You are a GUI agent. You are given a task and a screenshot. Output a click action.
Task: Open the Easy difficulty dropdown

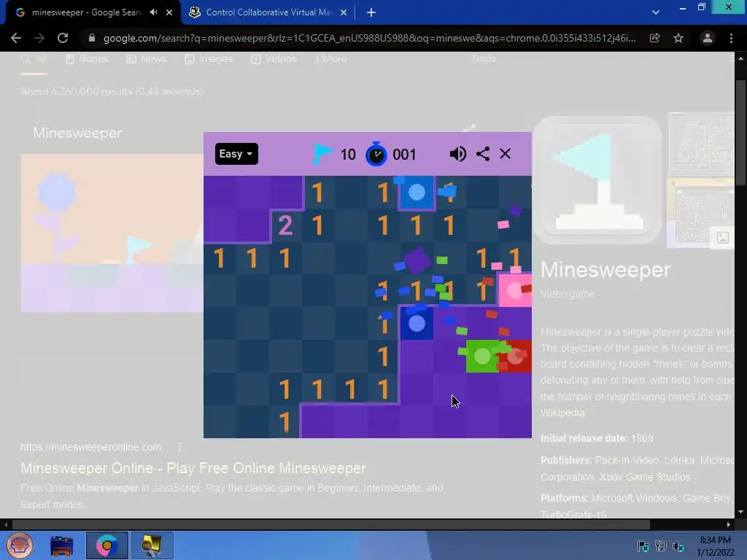tap(236, 154)
